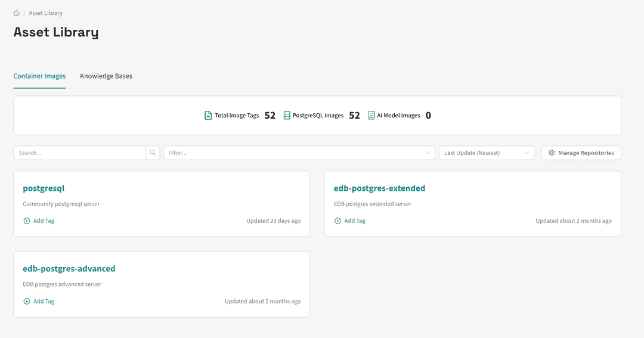Click plus icon on postgresql card
The height and width of the screenshot is (338, 644).
(x=27, y=221)
